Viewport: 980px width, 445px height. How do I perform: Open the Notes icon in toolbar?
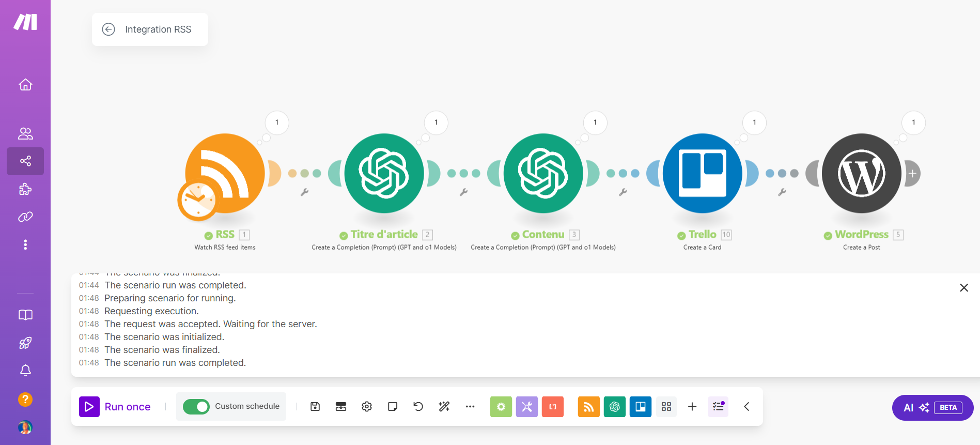click(393, 407)
